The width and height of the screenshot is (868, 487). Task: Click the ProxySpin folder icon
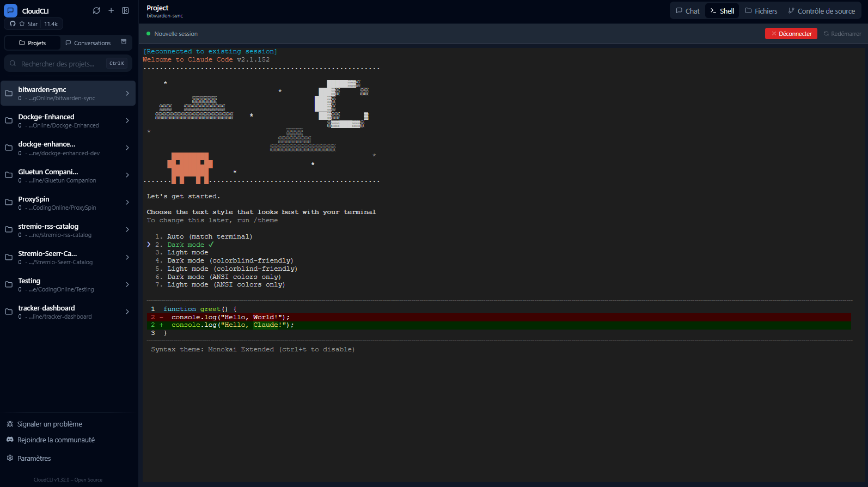(9, 202)
